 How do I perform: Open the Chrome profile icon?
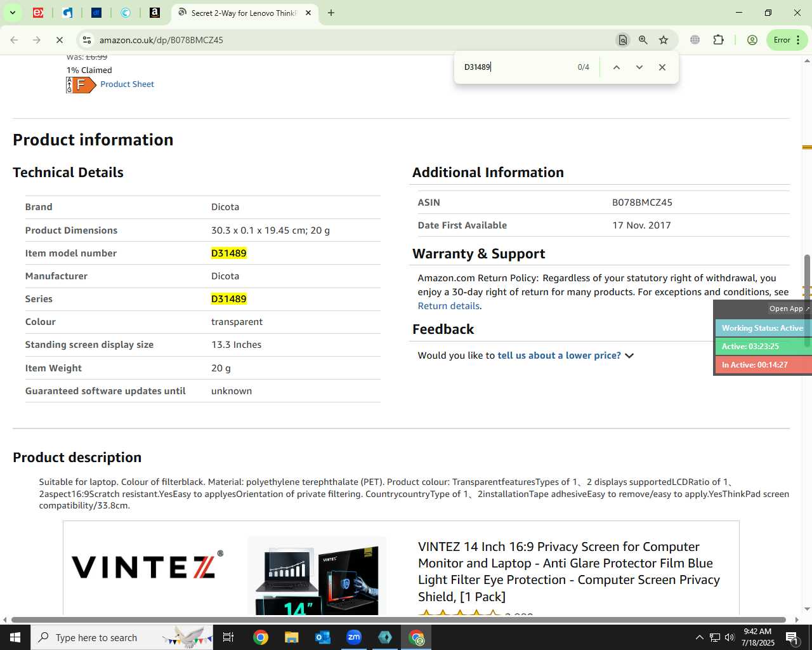pos(752,40)
